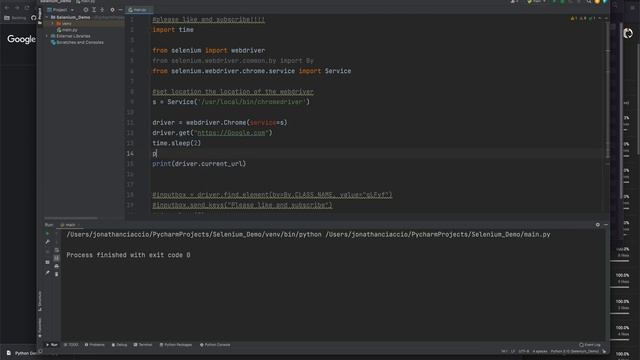Select the main run configuration tab in Run panel
Viewport: 640px width, 360px height.
pyautogui.click(x=69, y=225)
